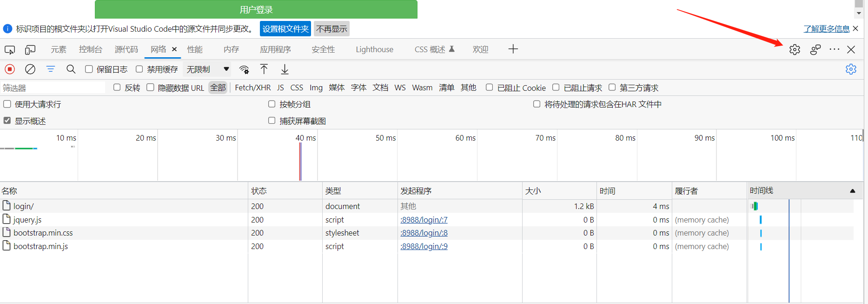
Task: Switch to the 内存 tab
Action: tap(231, 49)
